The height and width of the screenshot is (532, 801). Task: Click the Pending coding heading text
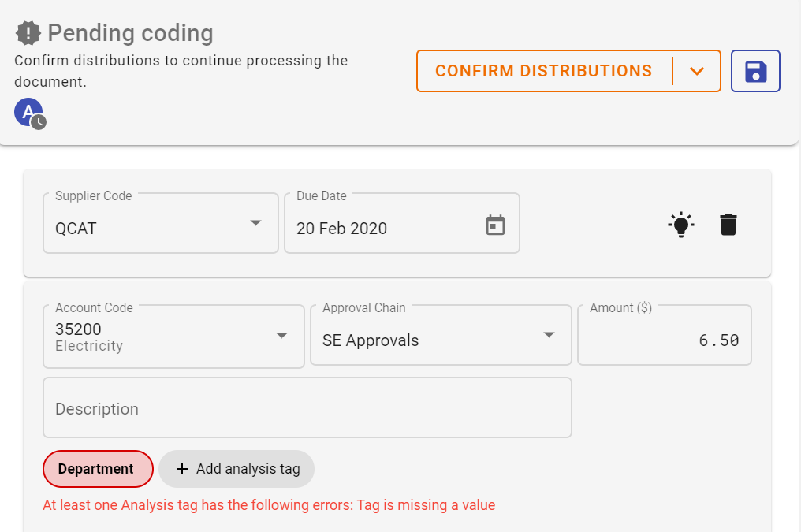[x=129, y=32]
